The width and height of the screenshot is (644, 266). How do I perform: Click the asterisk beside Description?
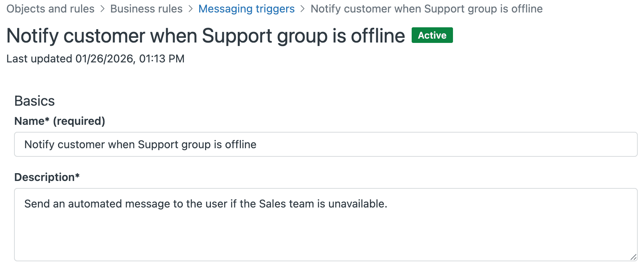point(77,177)
